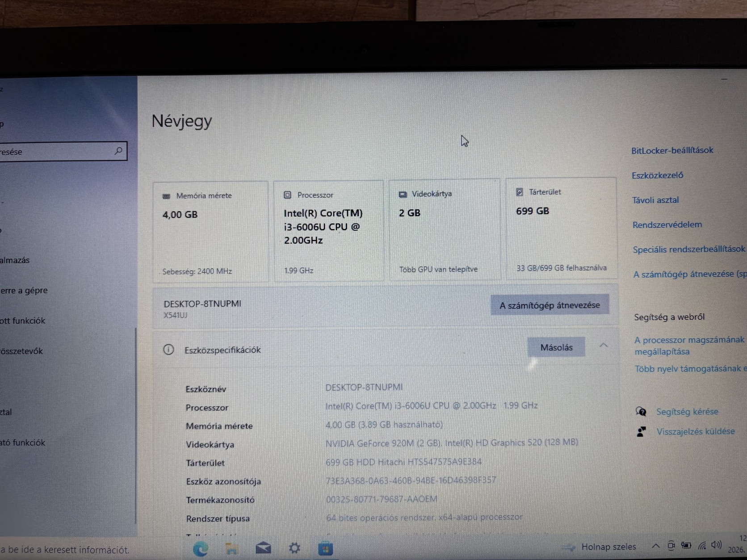Click the 1.99 GHz text on the Processzor card

pyautogui.click(x=299, y=271)
